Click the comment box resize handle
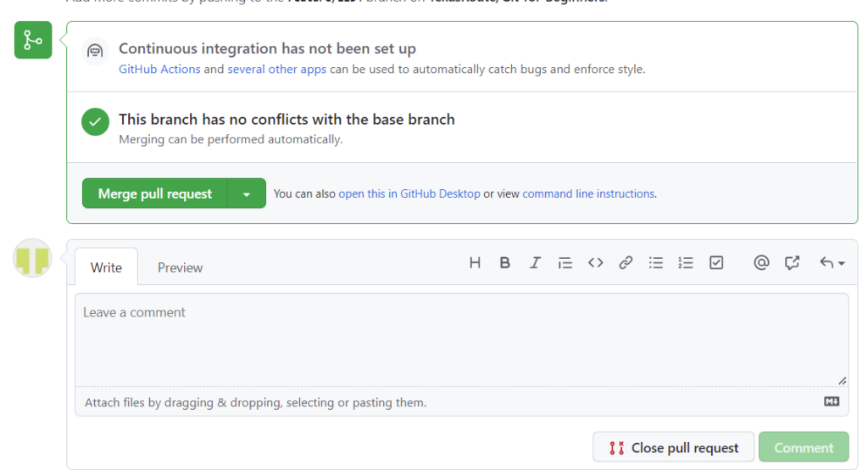The width and height of the screenshot is (868, 476). [842, 381]
